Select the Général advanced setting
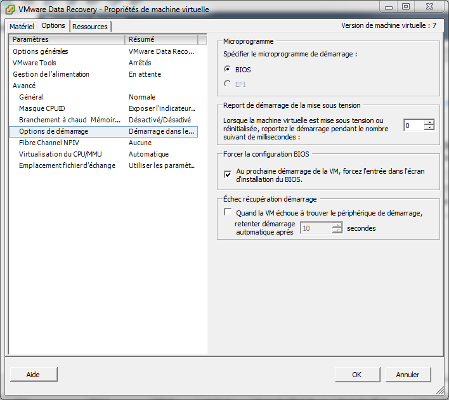449x400 pixels. click(103, 97)
